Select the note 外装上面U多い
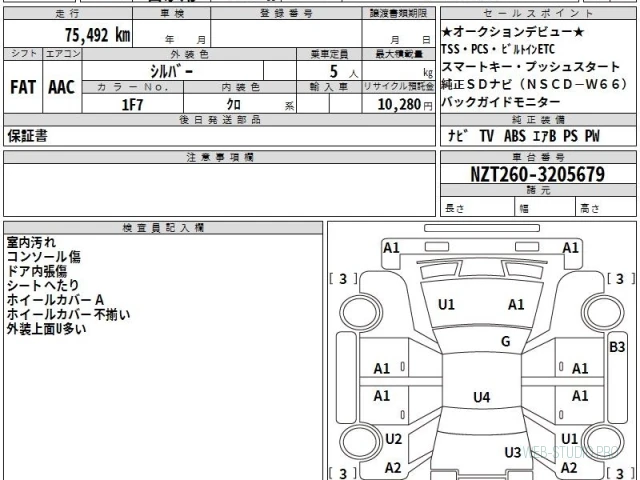 tap(46, 329)
